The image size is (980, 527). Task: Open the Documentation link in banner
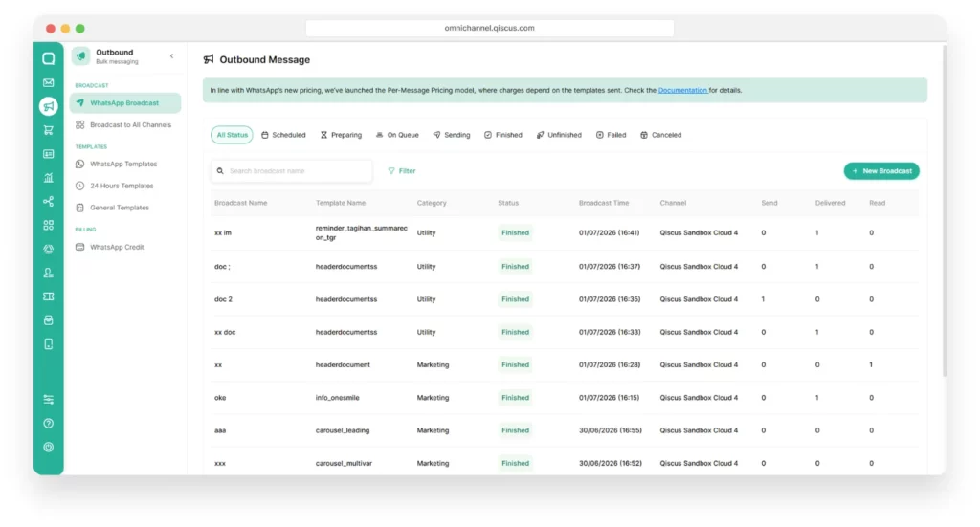tap(682, 90)
